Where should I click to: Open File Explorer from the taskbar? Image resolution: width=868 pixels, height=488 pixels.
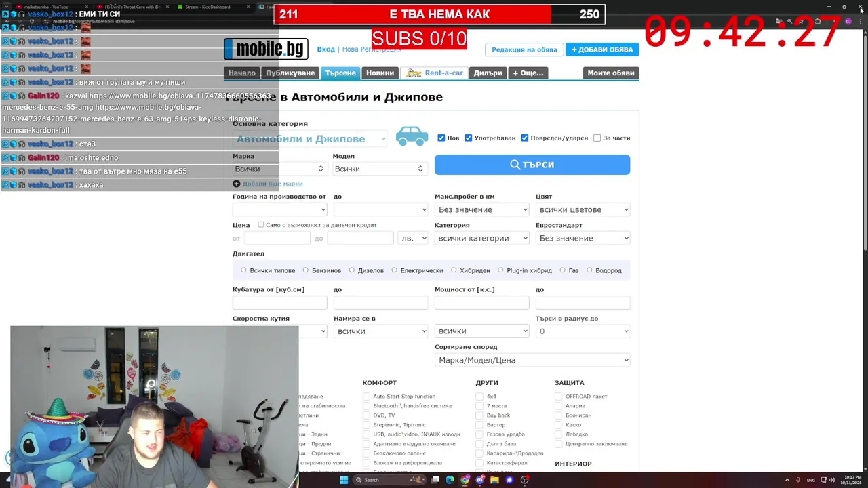pos(494,480)
